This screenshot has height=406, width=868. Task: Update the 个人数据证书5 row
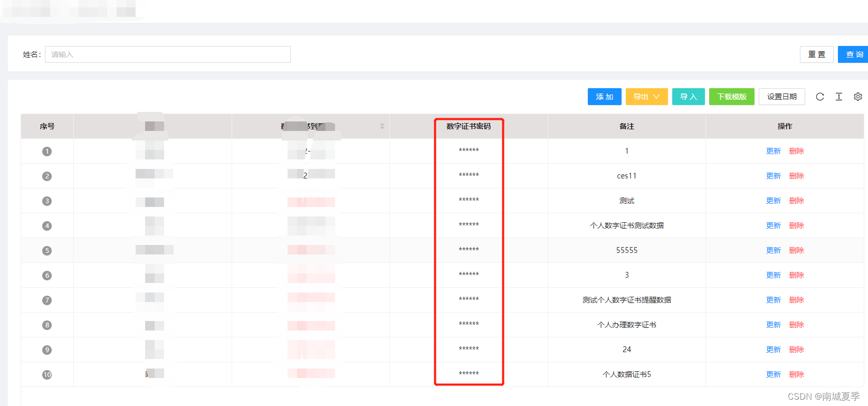pyautogui.click(x=774, y=374)
